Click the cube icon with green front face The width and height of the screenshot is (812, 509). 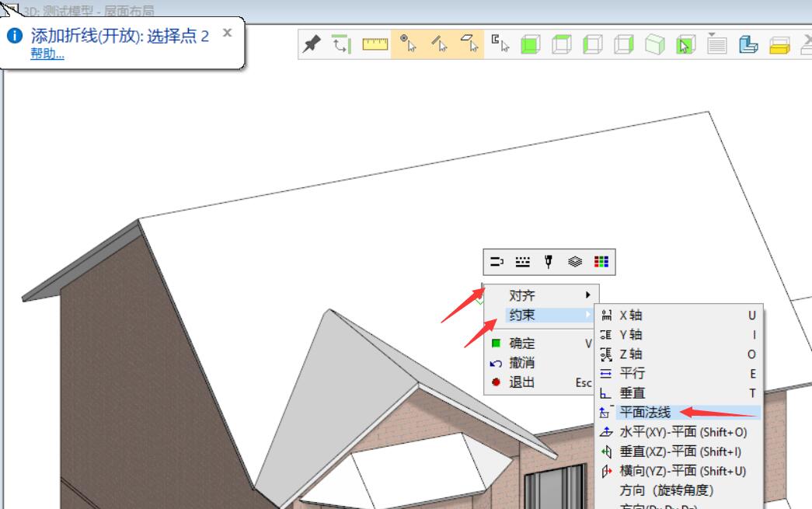530,44
